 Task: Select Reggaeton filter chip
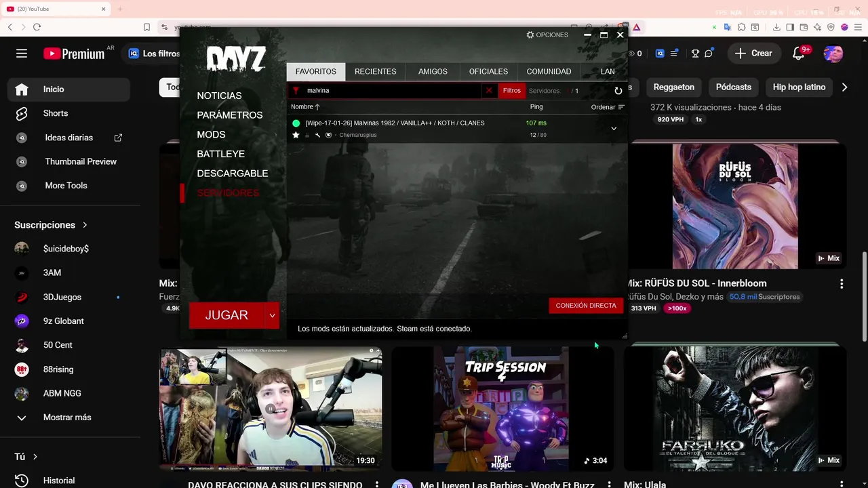tap(673, 87)
